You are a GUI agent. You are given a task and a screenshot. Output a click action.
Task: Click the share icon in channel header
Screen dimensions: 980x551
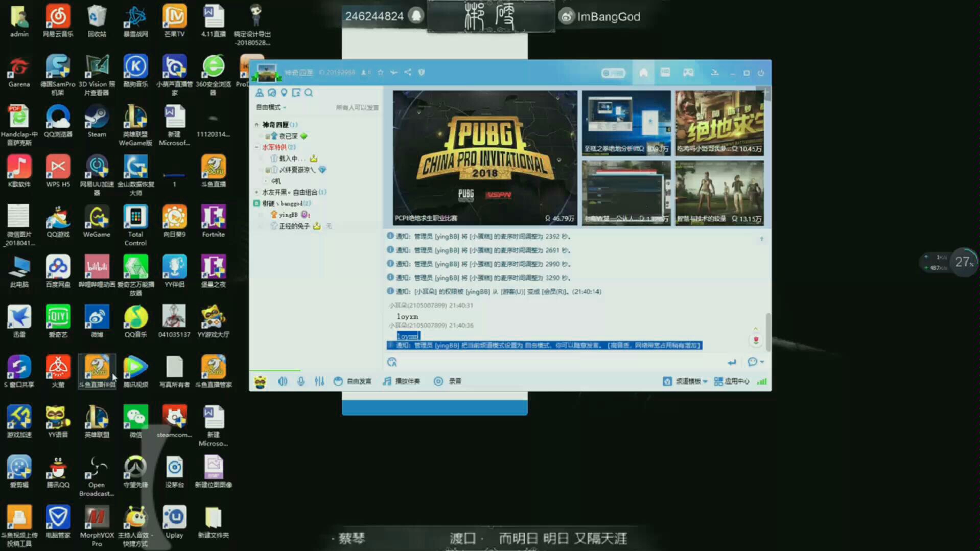point(408,73)
